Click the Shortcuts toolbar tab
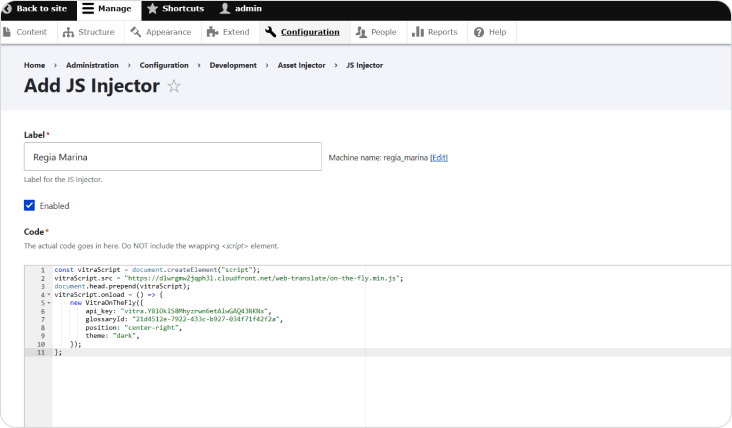The width and height of the screenshot is (732, 428). click(x=176, y=8)
